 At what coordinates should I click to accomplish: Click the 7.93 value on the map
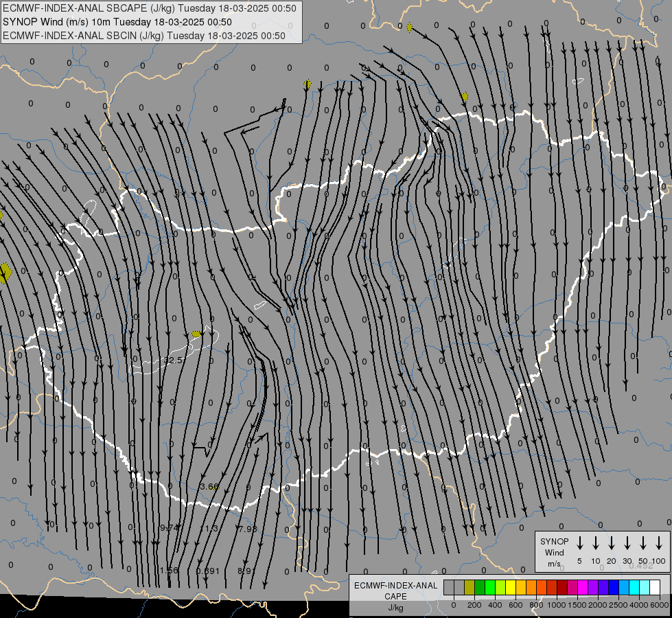[247, 529]
